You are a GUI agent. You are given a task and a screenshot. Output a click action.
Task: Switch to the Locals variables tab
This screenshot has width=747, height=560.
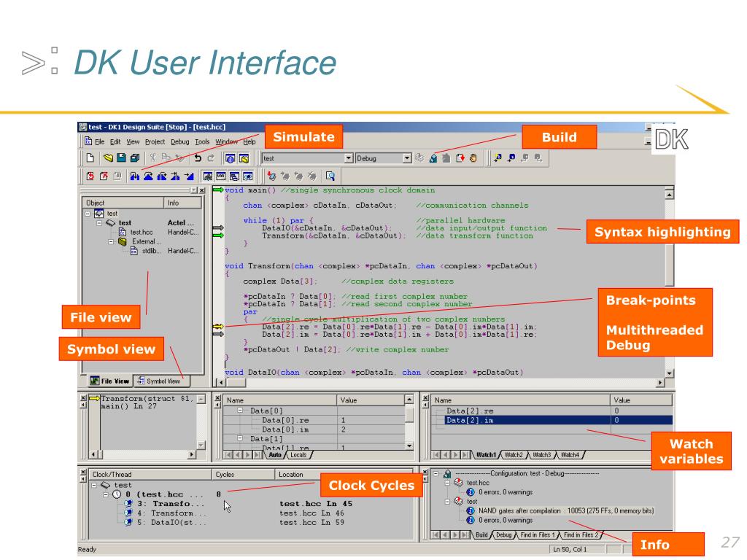(x=298, y=455)
